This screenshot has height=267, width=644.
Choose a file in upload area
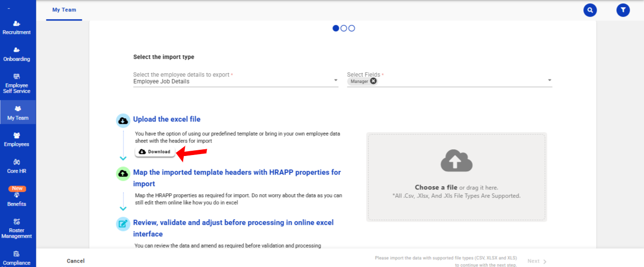[x=436, y=188]
